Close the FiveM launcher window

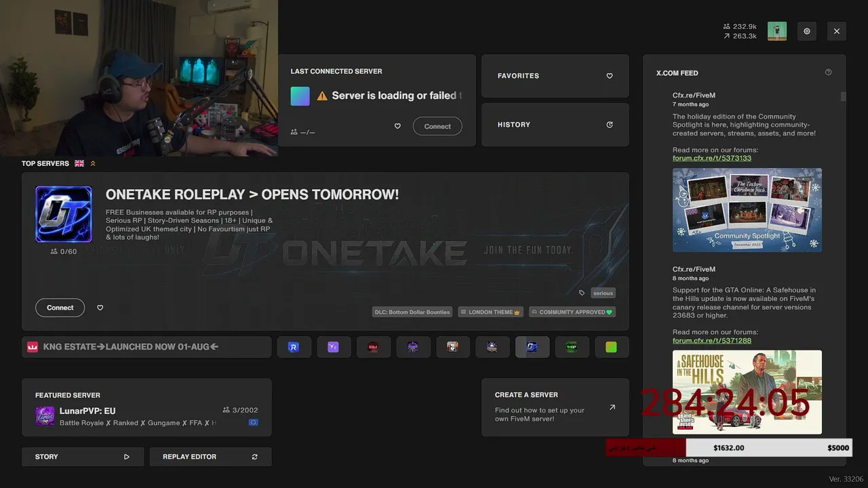coord(837,31)
